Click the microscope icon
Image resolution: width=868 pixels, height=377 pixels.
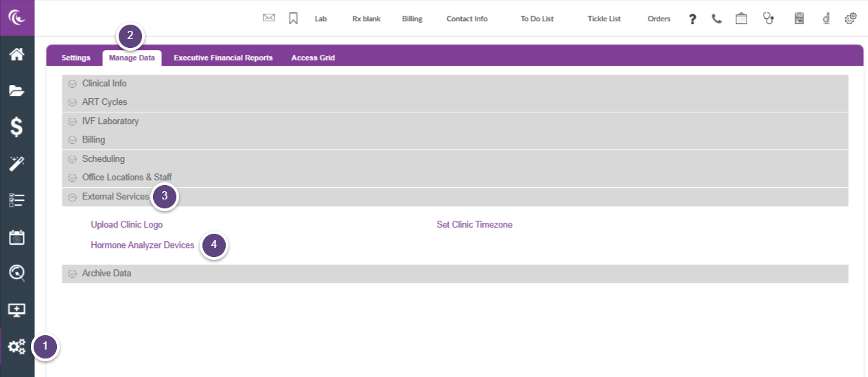[827, 19]
